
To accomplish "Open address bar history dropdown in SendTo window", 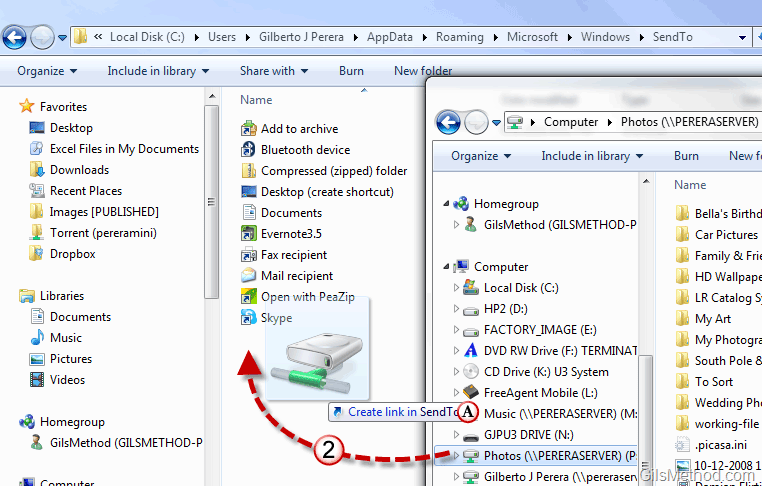I will pos(742,37).
